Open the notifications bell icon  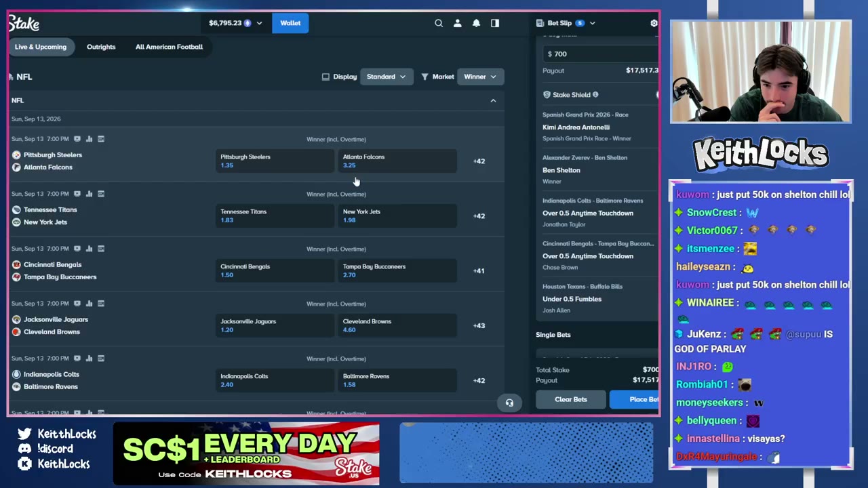tap(476, 23)
